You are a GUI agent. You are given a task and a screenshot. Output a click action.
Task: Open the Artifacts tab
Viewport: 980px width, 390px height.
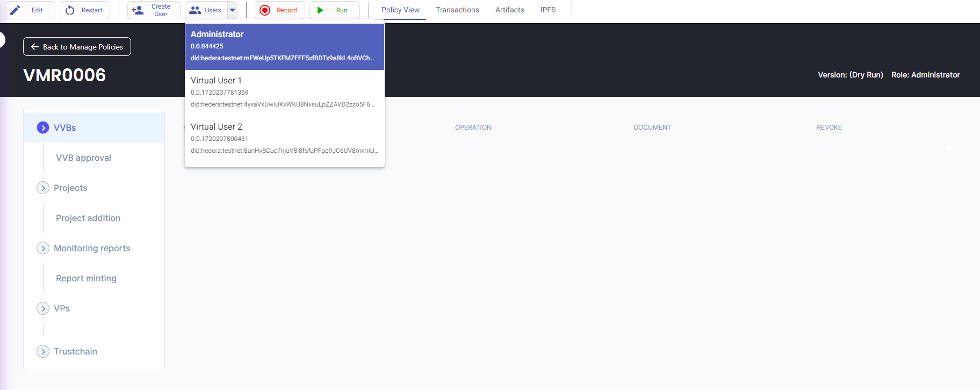[x=509, y=10]
